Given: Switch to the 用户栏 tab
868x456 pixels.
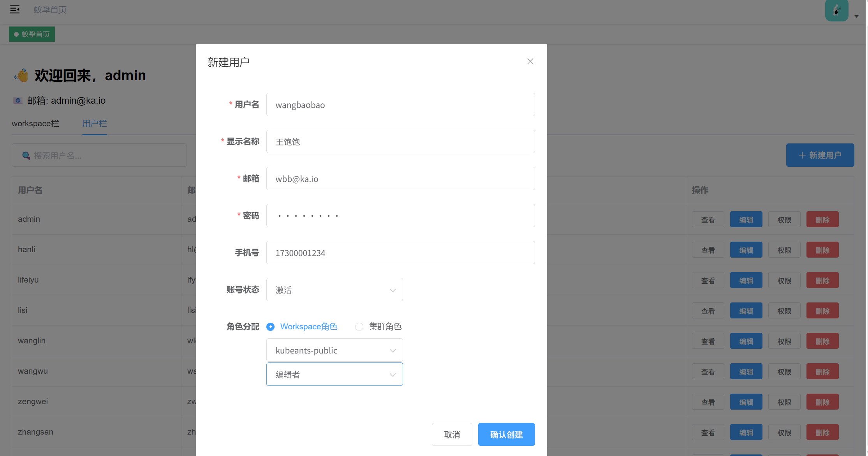Looking at the screenshot, I should click(95, 124).
